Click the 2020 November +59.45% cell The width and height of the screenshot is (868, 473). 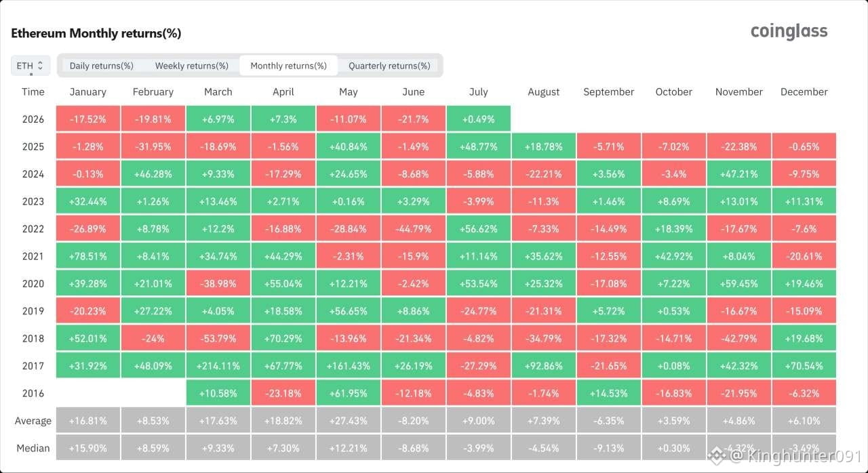[x=739, y=284]
